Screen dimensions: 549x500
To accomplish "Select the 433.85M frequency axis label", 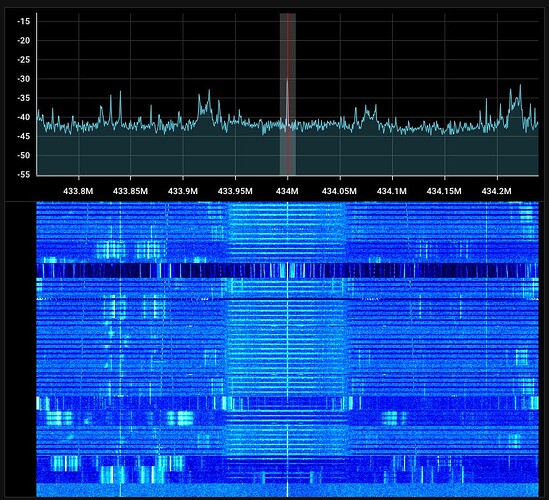I will pos(130,191).
